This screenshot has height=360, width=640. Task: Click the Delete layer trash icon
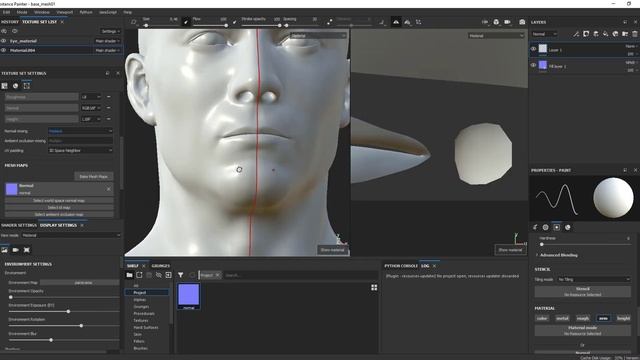[635, 34]
